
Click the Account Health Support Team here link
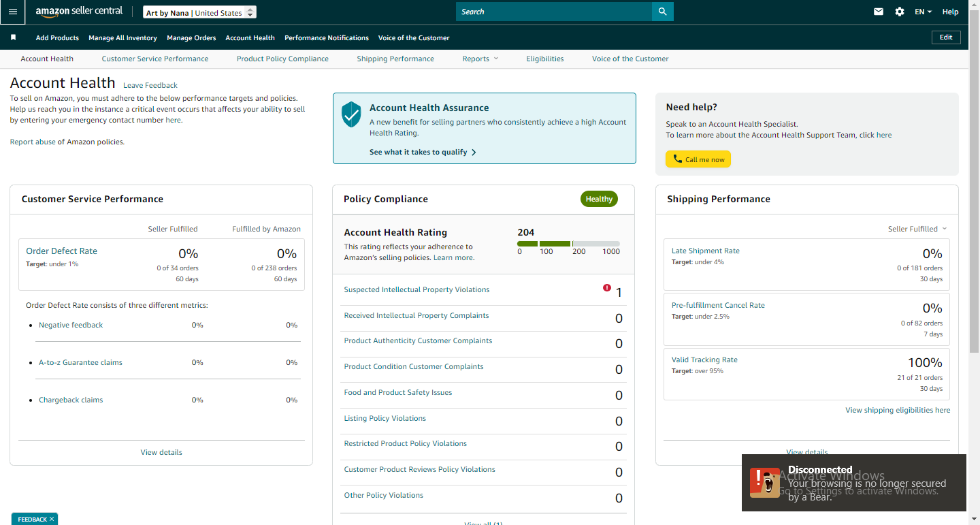tap(884, 135)
